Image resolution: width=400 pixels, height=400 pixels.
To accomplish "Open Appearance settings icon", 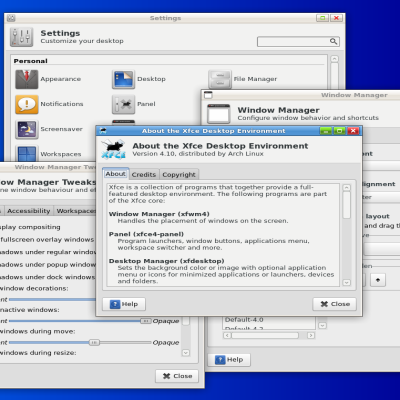I will click(x=27, y=79).
